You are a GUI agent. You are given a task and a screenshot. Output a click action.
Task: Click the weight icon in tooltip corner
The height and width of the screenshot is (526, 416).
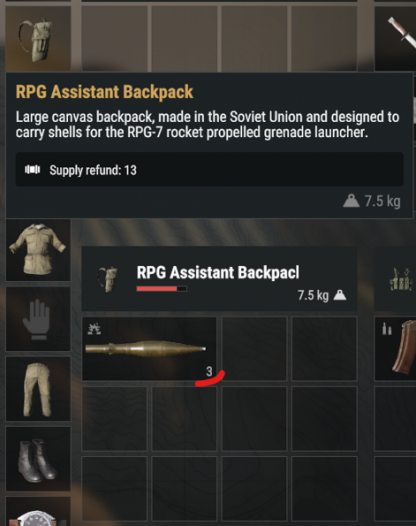[x=351, y=201]
